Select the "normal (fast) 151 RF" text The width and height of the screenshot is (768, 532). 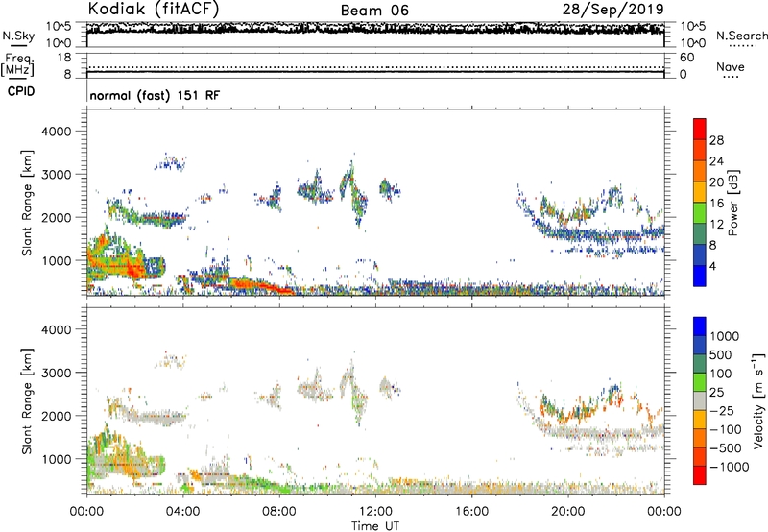(x=155, y=95)
